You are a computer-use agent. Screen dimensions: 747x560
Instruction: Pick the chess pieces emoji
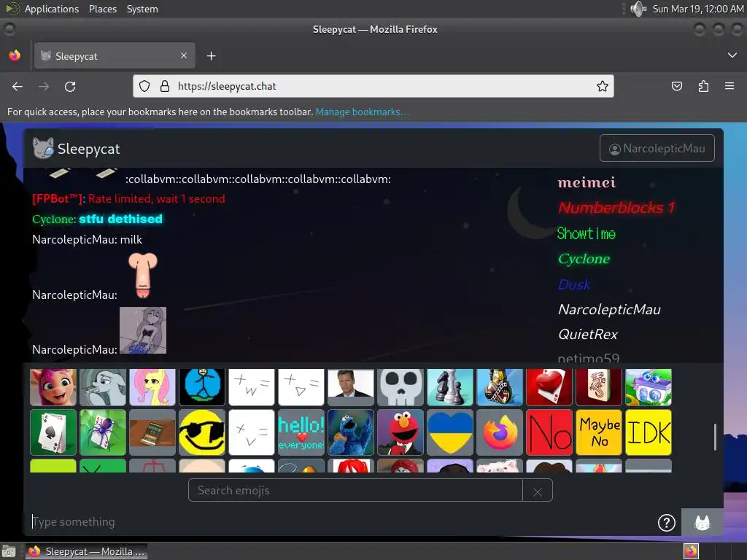click(450, 387)
